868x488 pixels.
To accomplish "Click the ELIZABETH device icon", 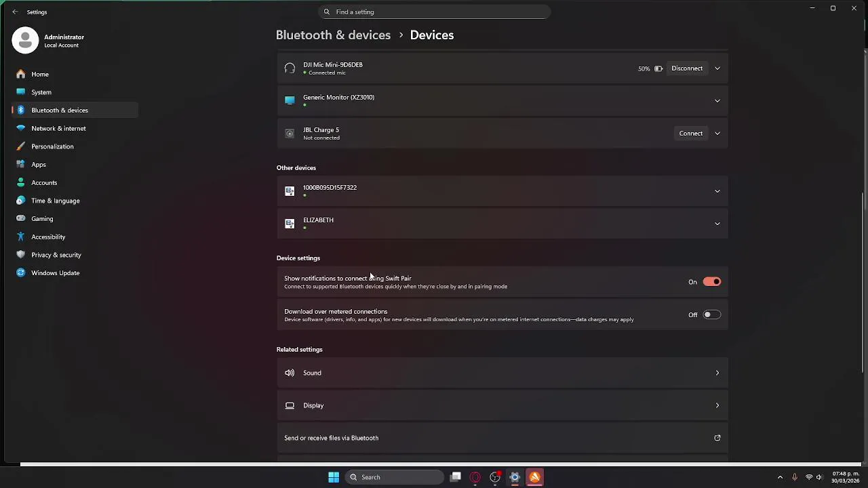I will tap(290, 224).
